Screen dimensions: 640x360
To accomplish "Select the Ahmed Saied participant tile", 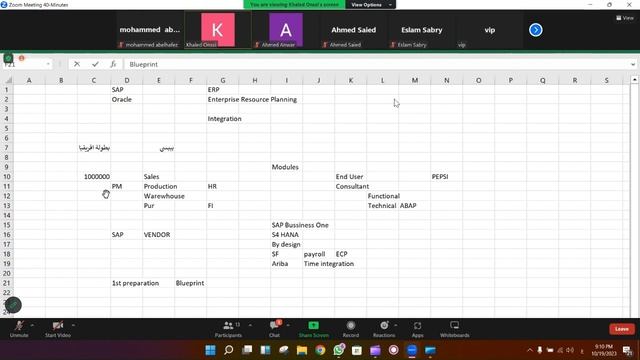I will pyautogui.click(x=353, y=30).
